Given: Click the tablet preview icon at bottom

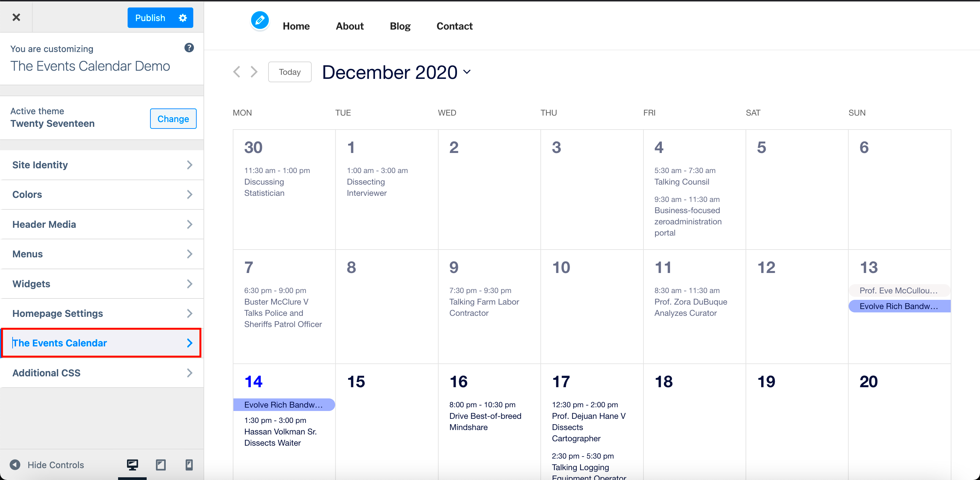Looking at the screenshot, I should 161,465.
